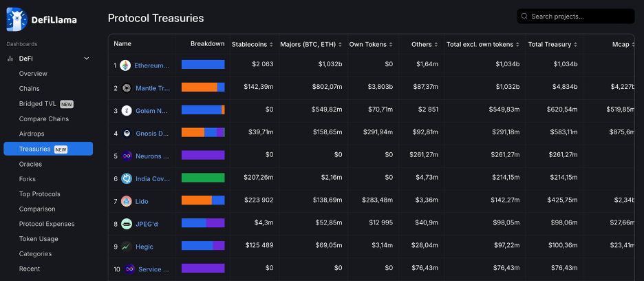Click the Golem Network protocol icon
The image size is (644, 281).
coord(127,111)
